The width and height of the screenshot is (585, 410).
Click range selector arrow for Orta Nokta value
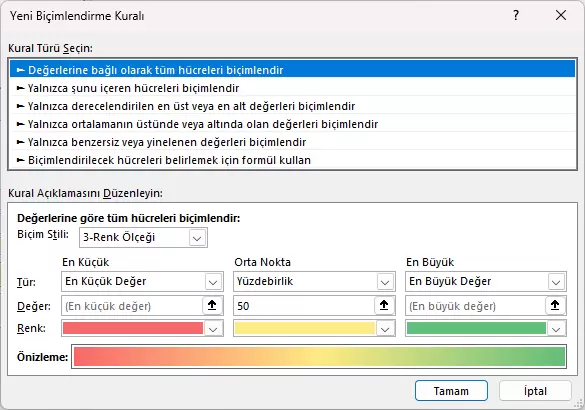(384, 306)
